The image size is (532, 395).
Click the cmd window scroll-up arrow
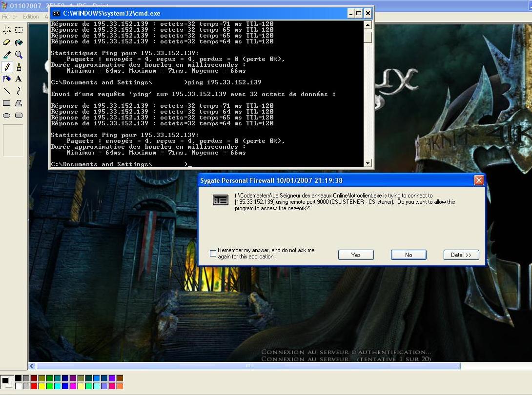(368, 25)
